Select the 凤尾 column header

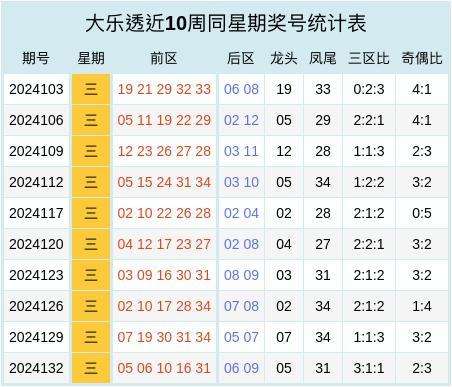(x=323, y=58)
